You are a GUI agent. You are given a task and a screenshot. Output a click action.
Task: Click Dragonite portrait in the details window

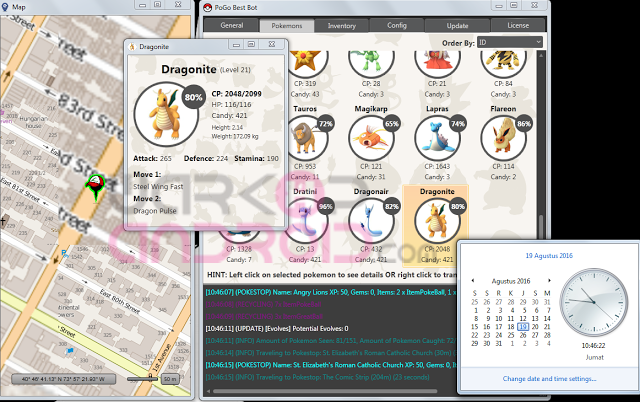click(166, 114)
